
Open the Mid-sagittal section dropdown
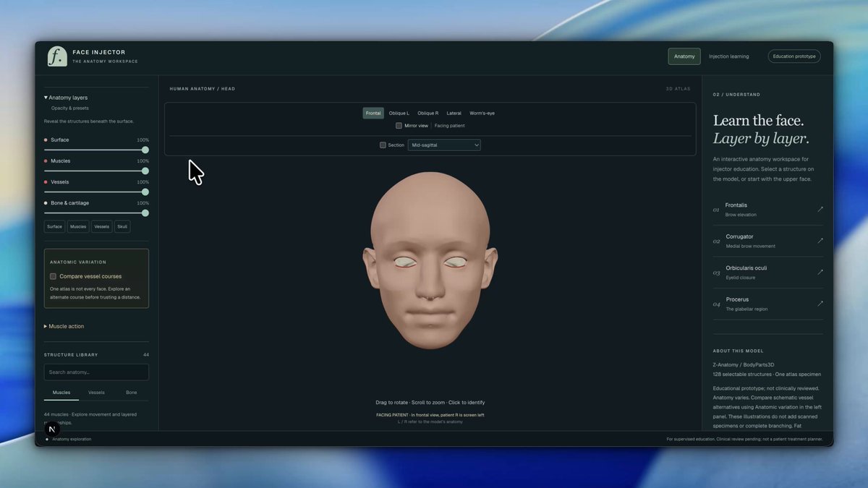[x=444, y=145]
